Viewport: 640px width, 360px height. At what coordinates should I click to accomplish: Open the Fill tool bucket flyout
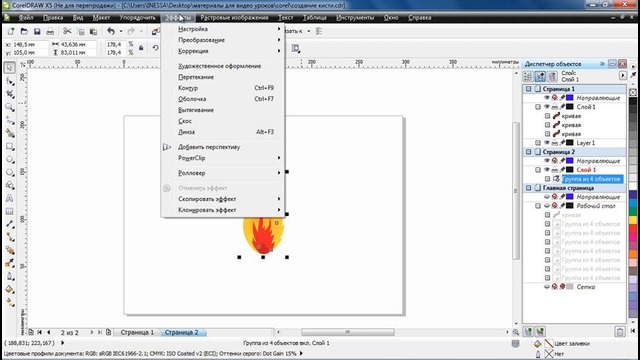click(10, 289)
